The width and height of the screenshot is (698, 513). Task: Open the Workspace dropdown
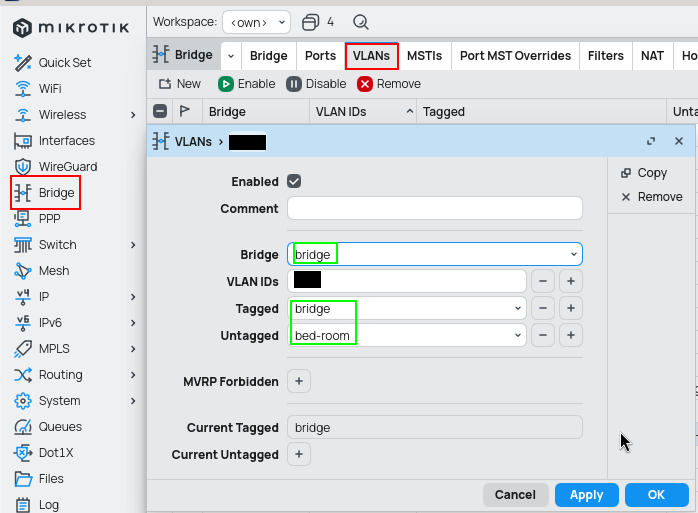256,22
